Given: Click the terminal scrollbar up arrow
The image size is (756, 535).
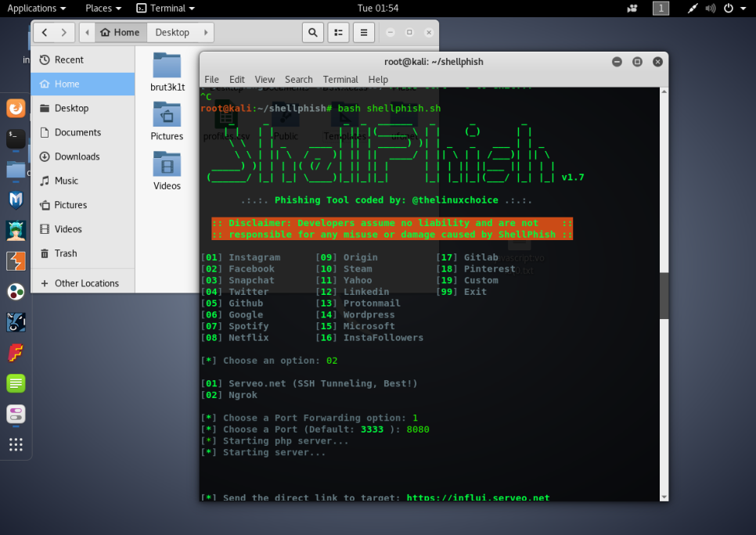Looking at the screenshot, I should coord(664,92).
